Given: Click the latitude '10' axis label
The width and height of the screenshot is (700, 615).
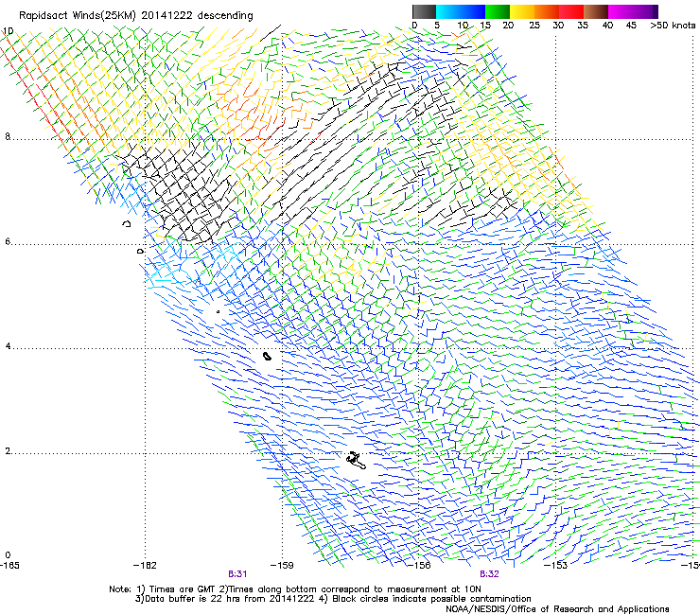Looking at the screenshot, I should [x=8, y=31].
